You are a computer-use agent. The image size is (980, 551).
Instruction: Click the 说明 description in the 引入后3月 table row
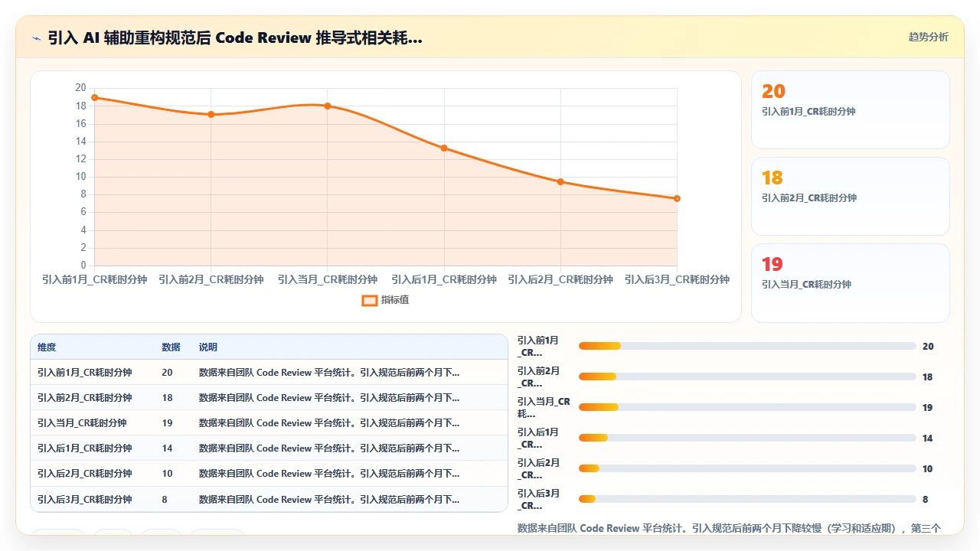329,500
